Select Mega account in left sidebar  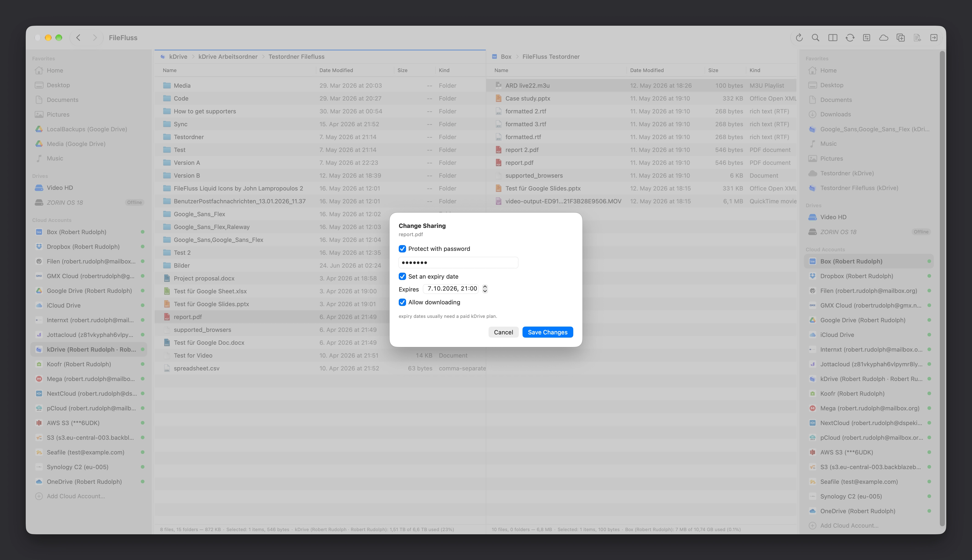89,379
